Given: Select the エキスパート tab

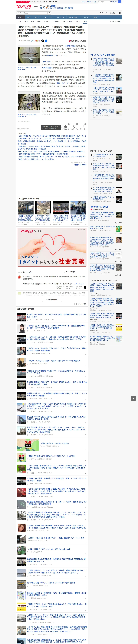Looking at the screenshot, I should pyautogui.click(x=48, y=17).
